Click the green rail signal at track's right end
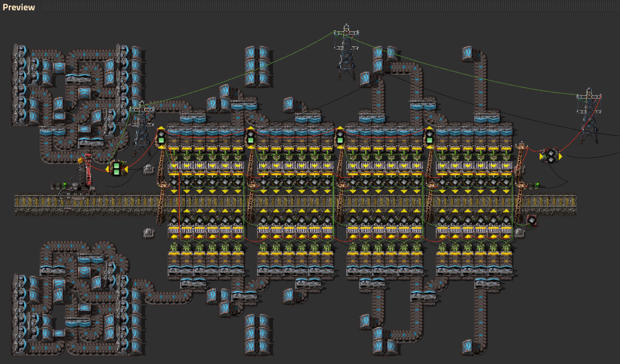This screenshot has width=620, height=364. [537, 185]
